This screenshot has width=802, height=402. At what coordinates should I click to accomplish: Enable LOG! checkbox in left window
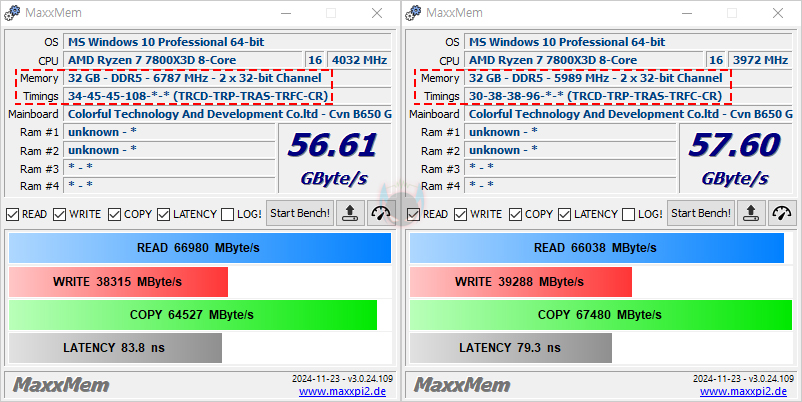coord(227,214)
